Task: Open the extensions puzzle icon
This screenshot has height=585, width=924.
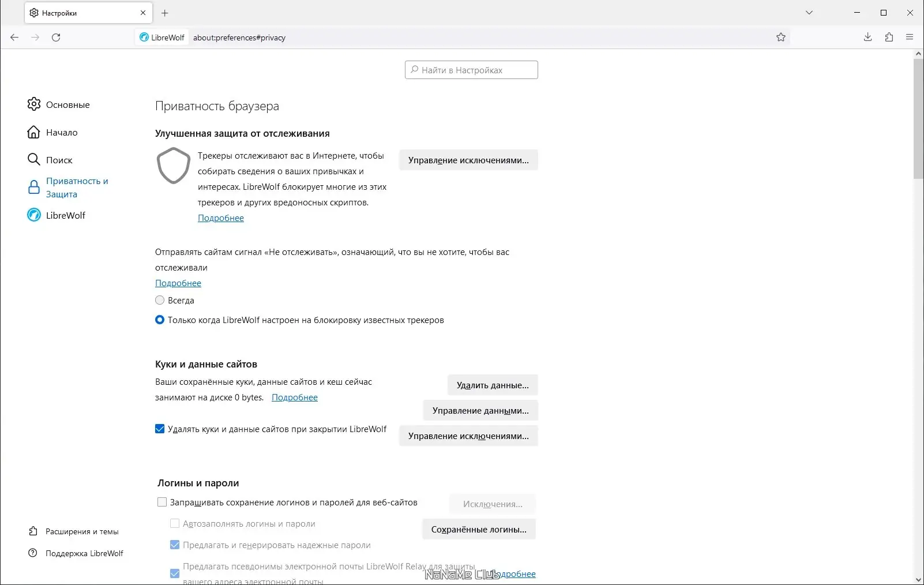Action: click(889, 37)
